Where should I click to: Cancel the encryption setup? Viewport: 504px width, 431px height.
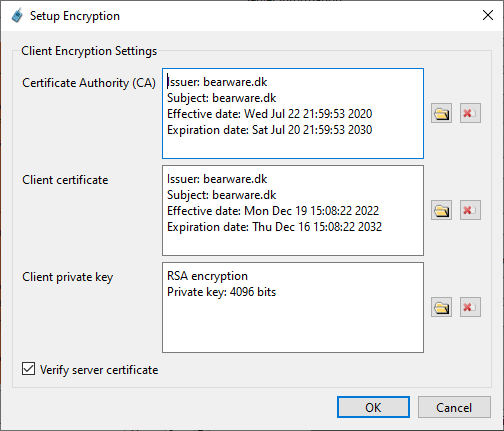click(454, 407)
